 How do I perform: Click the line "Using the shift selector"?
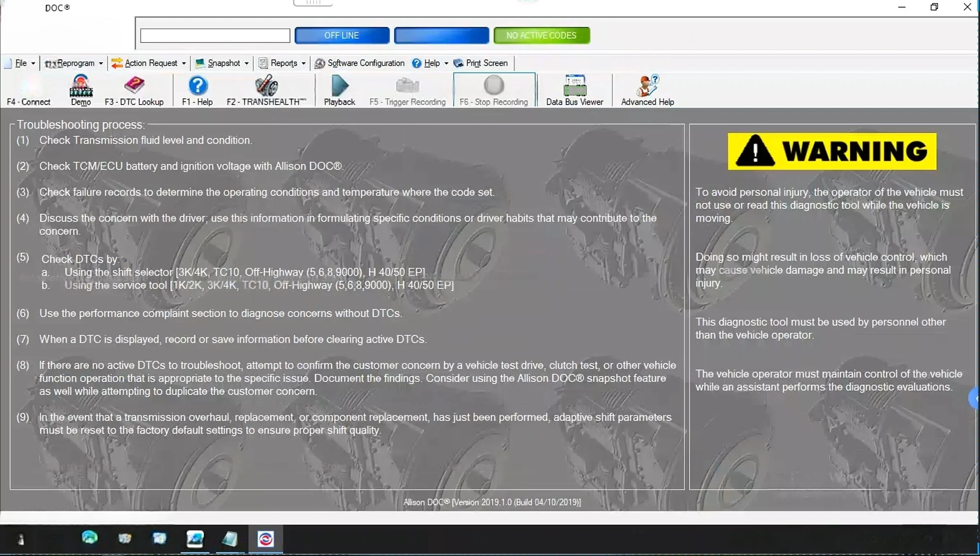tap(245, 272)
